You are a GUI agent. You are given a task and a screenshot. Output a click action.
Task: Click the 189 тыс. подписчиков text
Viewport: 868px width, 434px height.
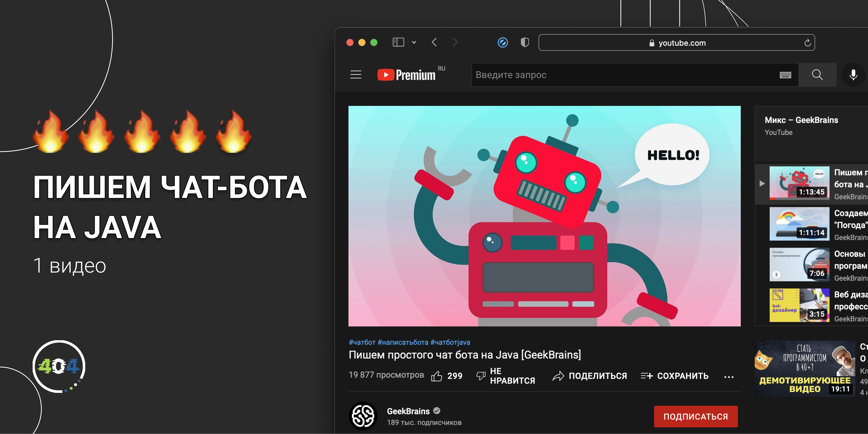[424, 423]
